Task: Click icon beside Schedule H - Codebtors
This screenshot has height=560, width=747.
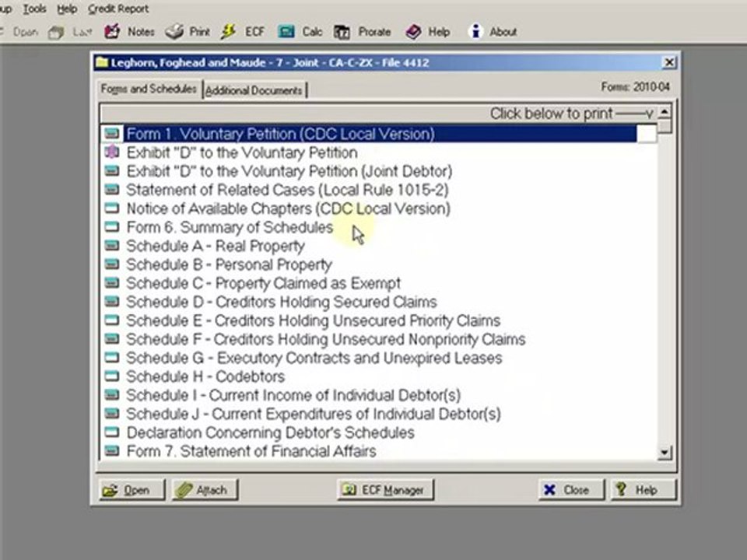Action: [112, 376]
